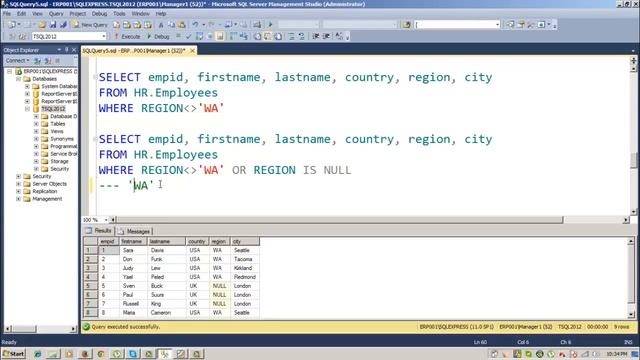Viewport: 640px width, 360px height.
Task: Click the Cut icon in toolbar
Action: (x=161, y=25)
